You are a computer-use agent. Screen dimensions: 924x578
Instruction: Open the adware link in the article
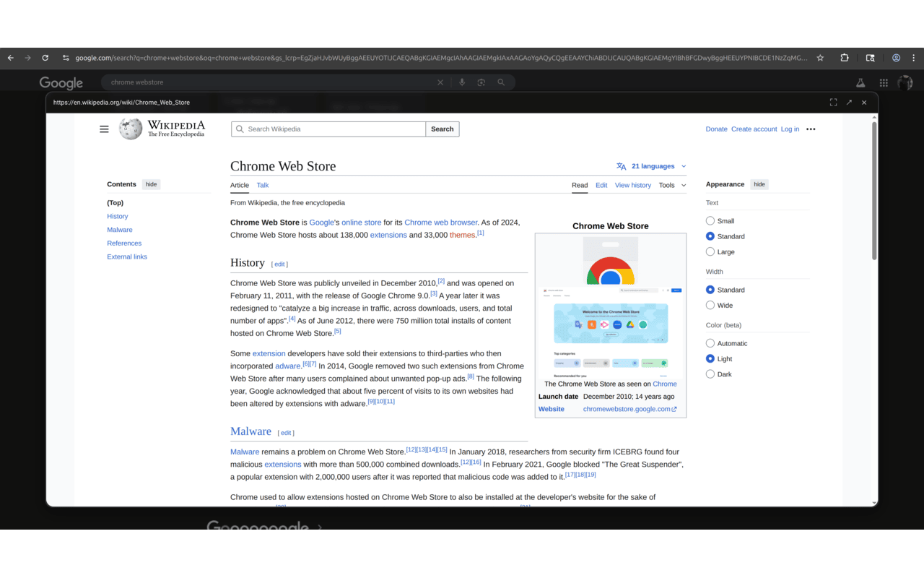click(x=288, y=366)
